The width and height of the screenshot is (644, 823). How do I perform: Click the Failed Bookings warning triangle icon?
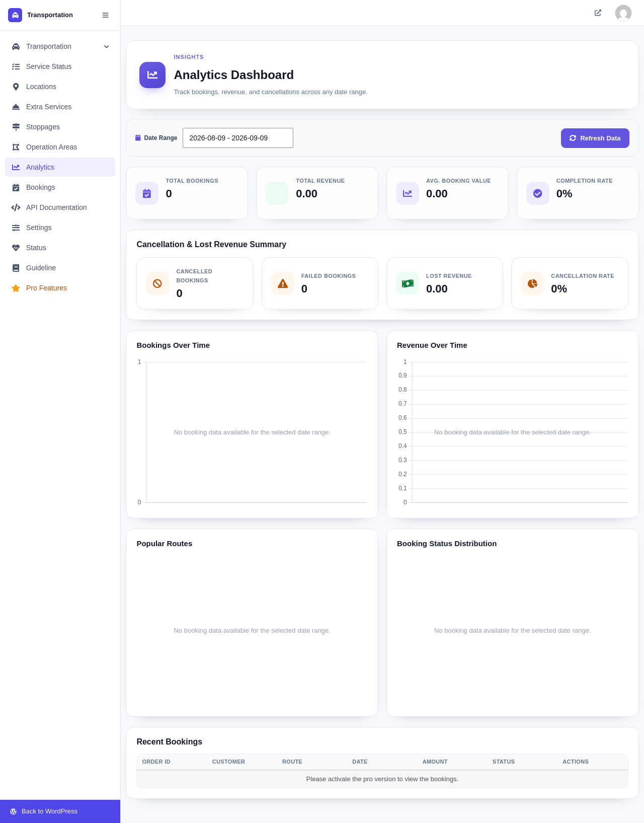(x=283, y=283)
